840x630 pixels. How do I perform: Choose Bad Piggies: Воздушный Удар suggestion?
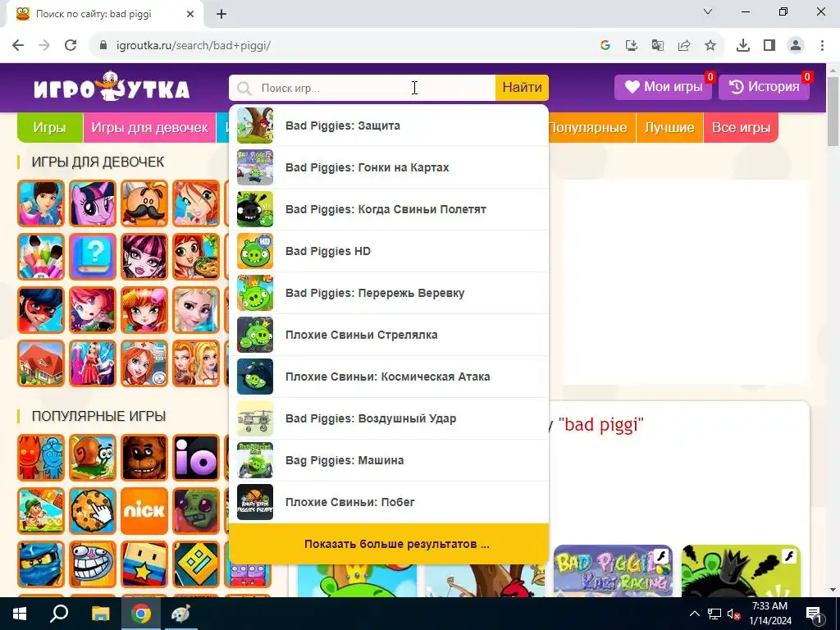[388, 418]
